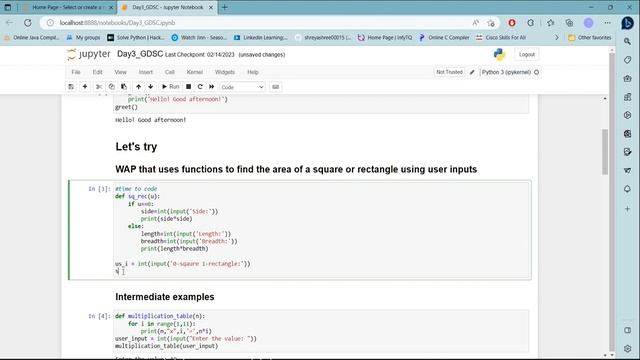This screenshot has width=640, height=360.
Task: Open the Kernel menu
Action: click(195, 72)
